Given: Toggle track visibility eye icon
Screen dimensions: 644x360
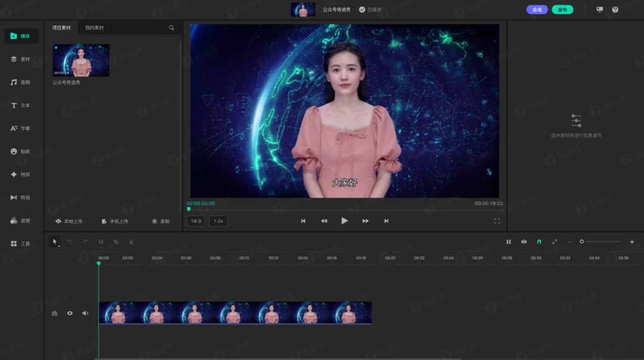Looking at the screenshot, I should pos(70,313).
